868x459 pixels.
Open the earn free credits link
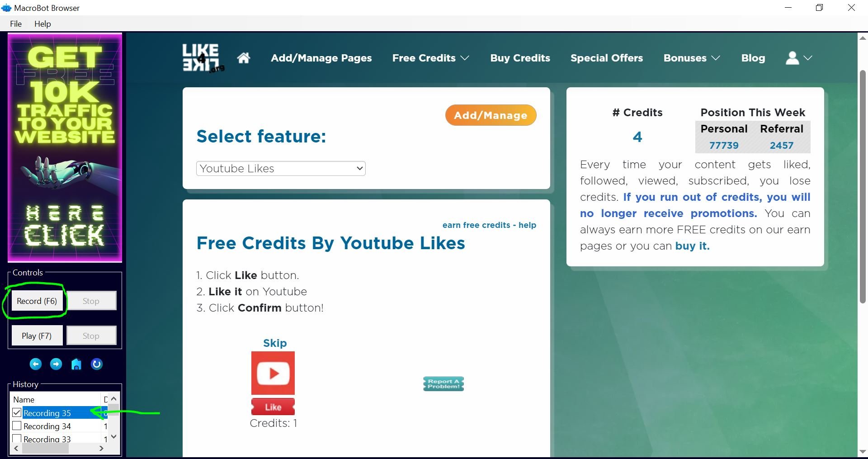click(x=476, y=225)
